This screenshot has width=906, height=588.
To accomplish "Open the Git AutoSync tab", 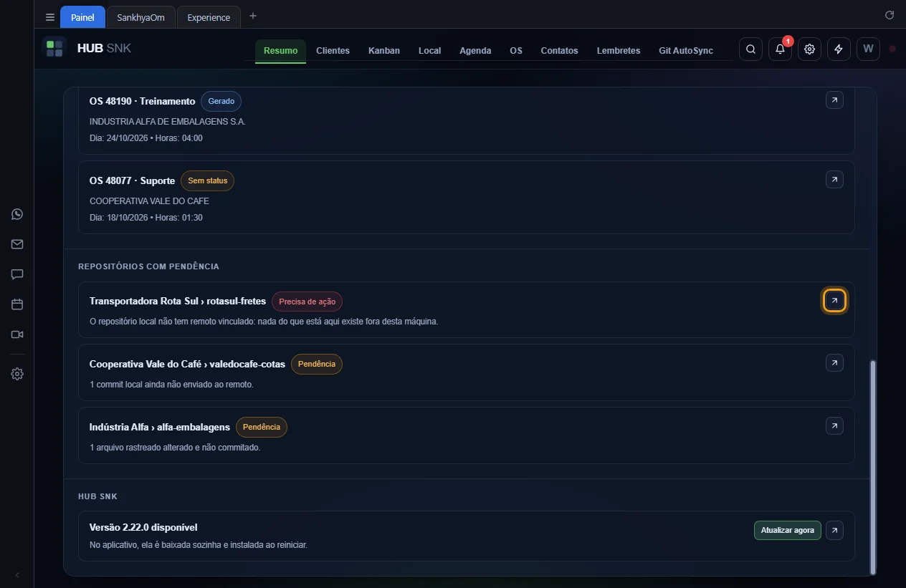I will pyautogui.click(x=686, y=51).
